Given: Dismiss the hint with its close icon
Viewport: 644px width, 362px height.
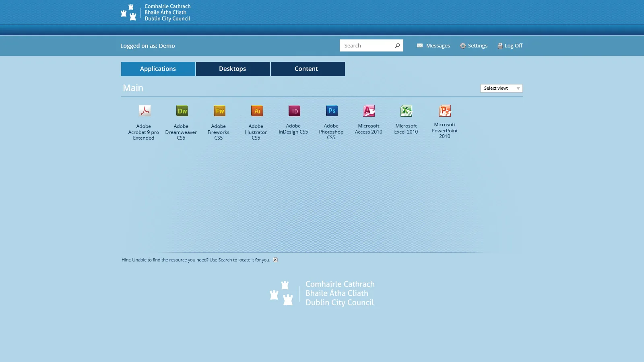Looking at the screenshot, I should pos(275,260).
